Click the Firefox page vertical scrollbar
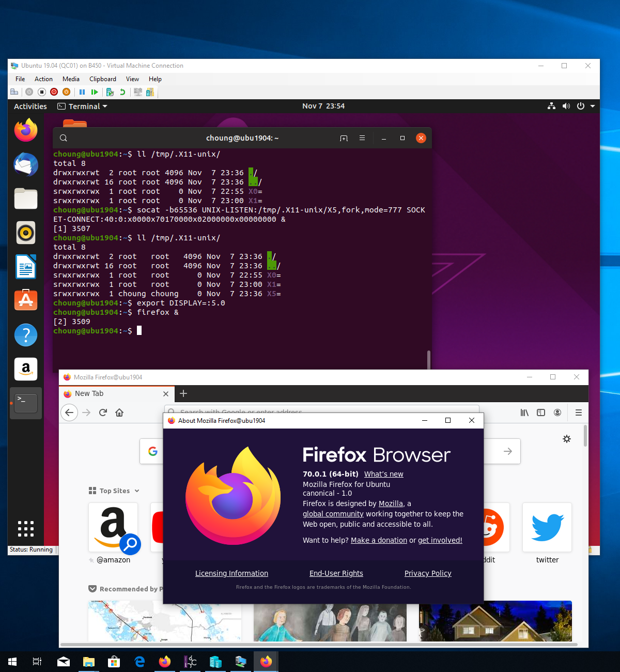 [x=585, y=436]
